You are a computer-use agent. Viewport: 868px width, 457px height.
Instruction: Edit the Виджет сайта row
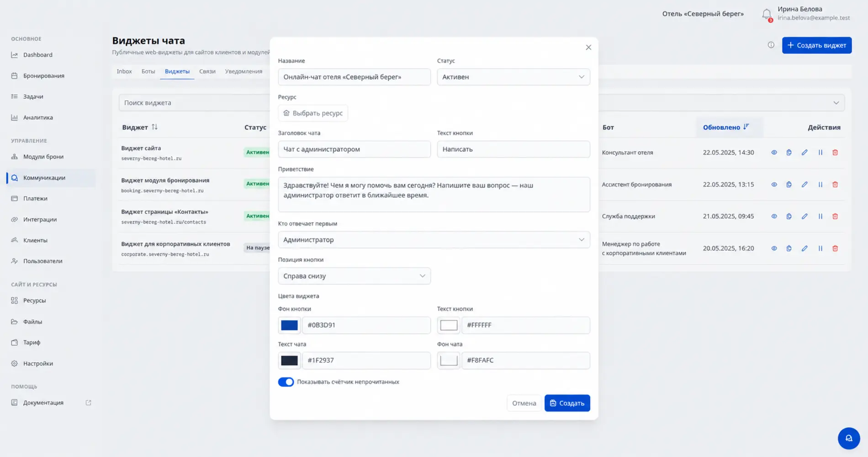804,152
